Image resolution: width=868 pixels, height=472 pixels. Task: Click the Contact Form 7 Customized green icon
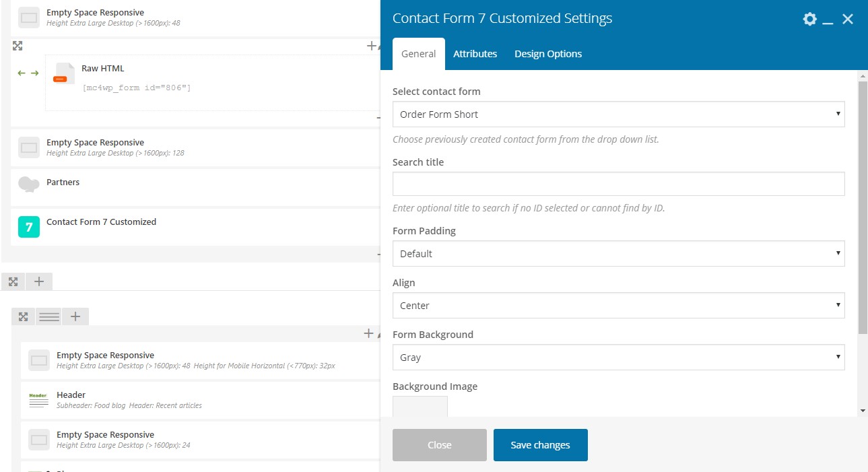(29, 227)
